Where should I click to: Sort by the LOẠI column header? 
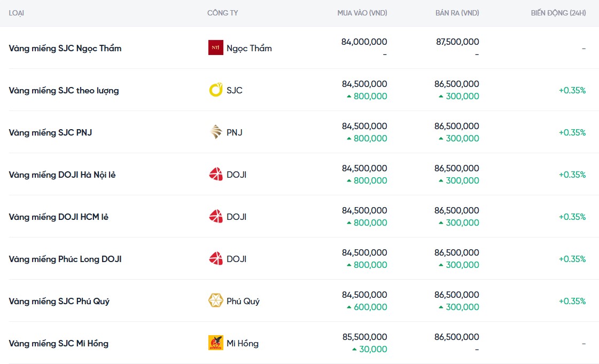pos(17,13)
